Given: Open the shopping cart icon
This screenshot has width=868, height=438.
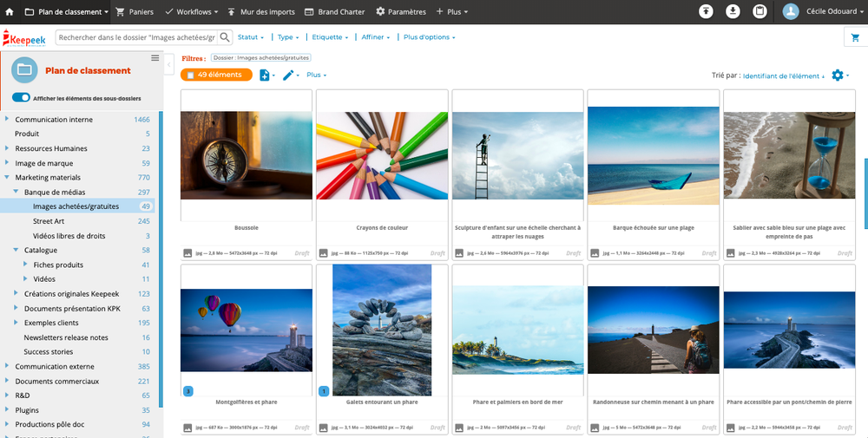Looking at the screenshot, I should tap(853, 37).
